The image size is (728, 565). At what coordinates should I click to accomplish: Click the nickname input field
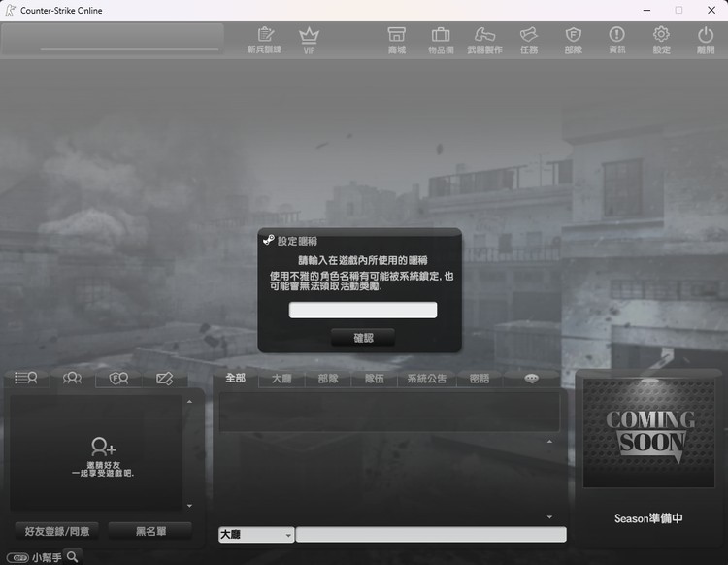pyautogui.click(x=363, y=311)
